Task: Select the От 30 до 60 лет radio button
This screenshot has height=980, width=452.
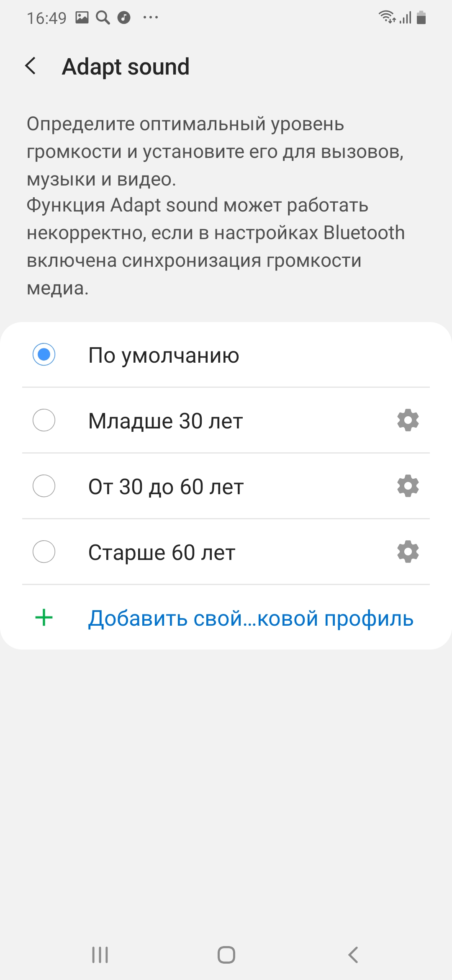Action: 44,486
